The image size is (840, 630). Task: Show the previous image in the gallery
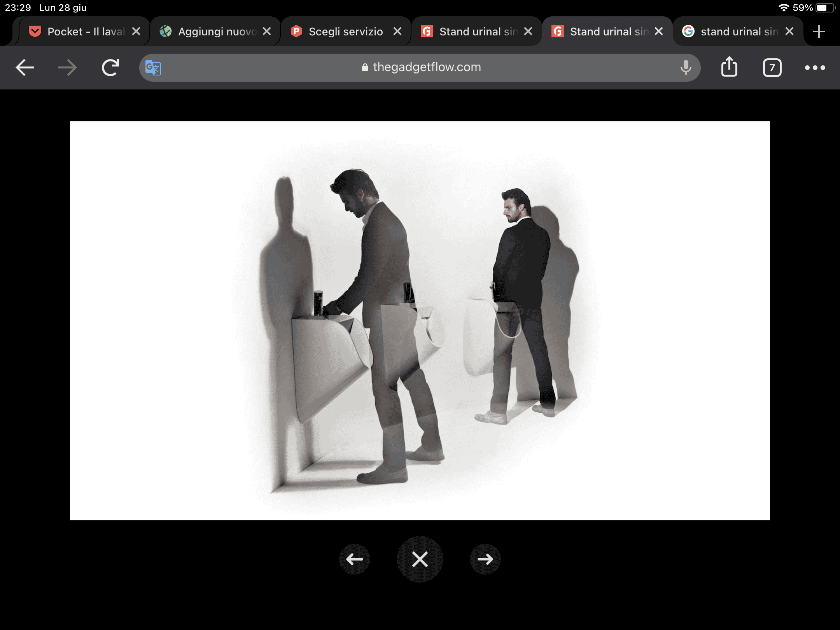354,559
